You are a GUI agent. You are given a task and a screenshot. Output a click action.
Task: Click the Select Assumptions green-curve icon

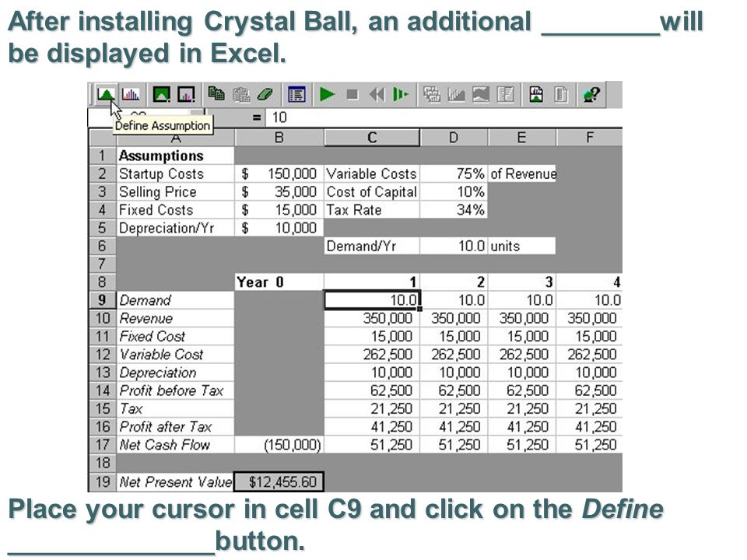click(x=162, y=94)
